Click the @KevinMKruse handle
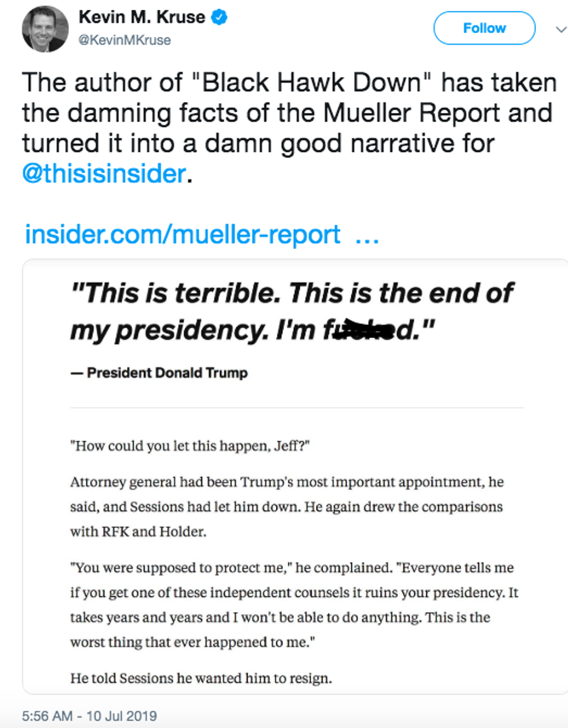This screenshot has width=568, height=728. tap(125, 40)
